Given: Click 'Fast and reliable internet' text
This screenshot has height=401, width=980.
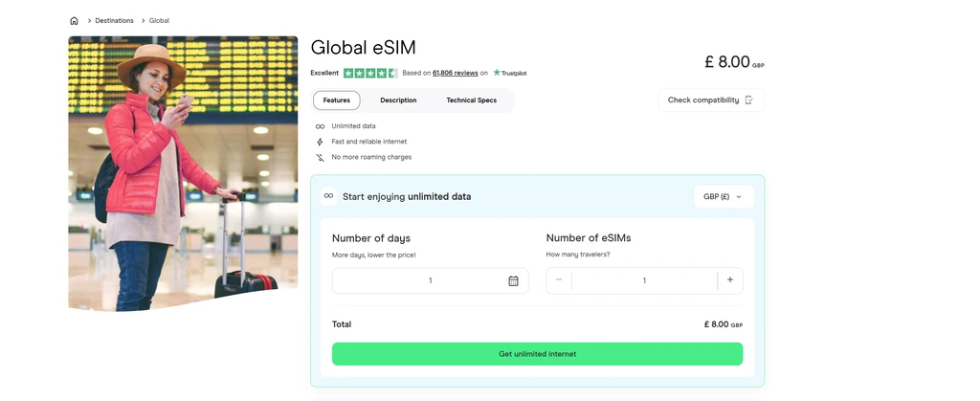Looking at the screenshot, I should 369,142.
